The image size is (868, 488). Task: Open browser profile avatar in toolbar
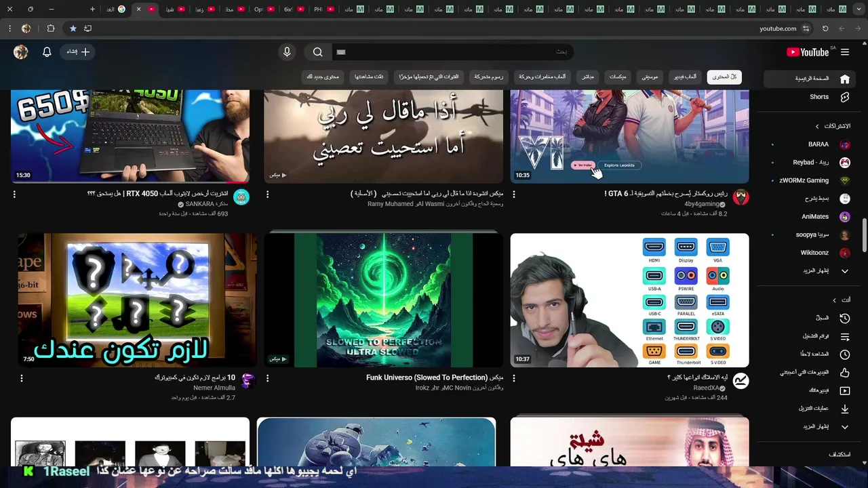tap(26, 28)
